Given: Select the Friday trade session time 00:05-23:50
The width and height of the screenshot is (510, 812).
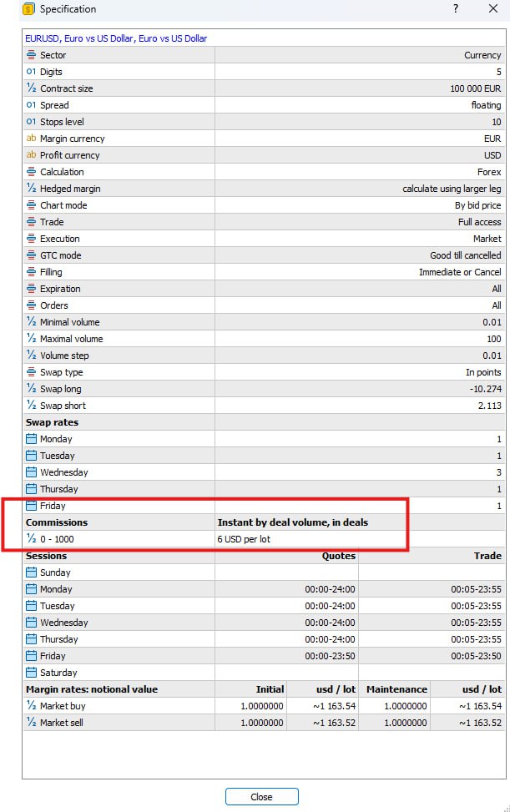Looking at the screenshot, I should pyautogui.click(x=476, y=656).
